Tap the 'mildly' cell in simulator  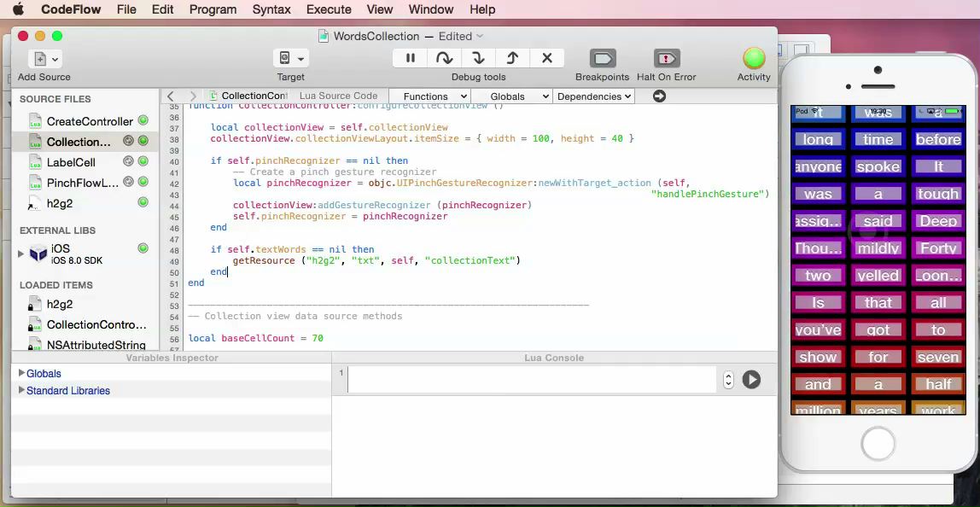[878, 248]
